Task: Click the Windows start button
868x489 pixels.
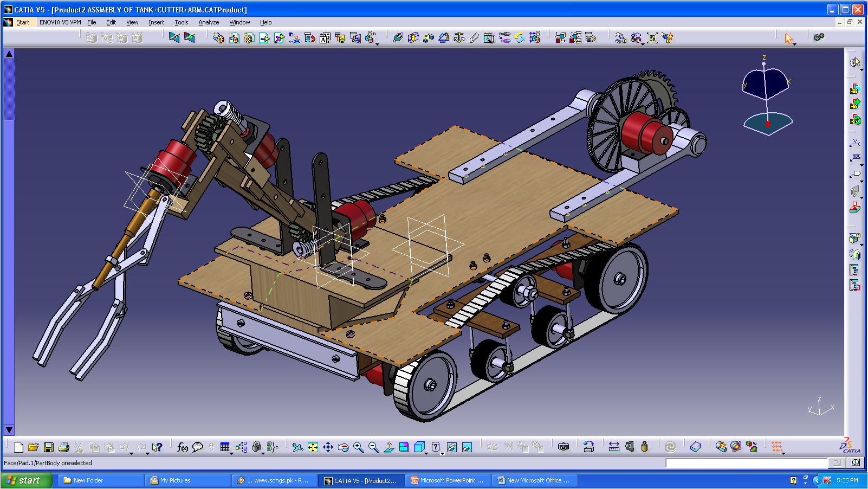Action: click(26, 480)
